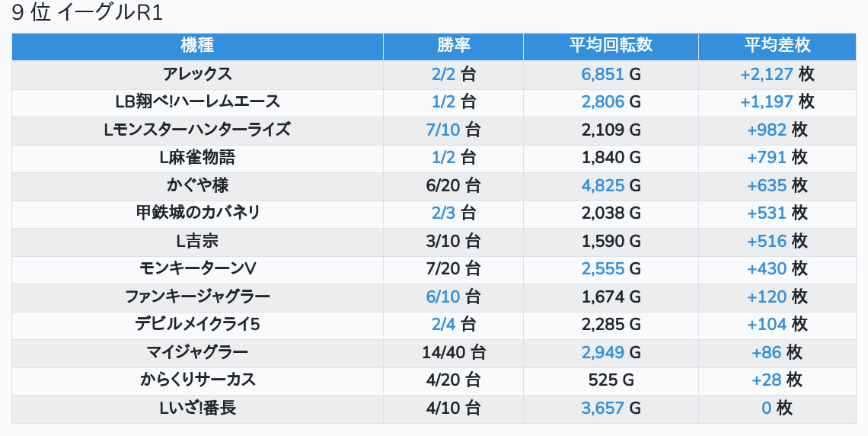Click the 機種 column header
This screenshot has height=436, width=868.
point(197,46)
